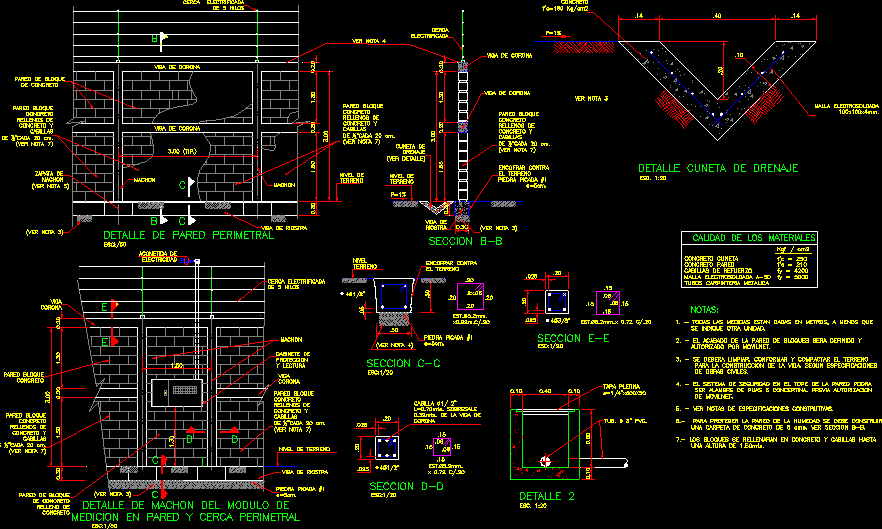Click 'CERCA ELECTRIFICADA' label in Seccion B-B

click(x=432, y=33)
